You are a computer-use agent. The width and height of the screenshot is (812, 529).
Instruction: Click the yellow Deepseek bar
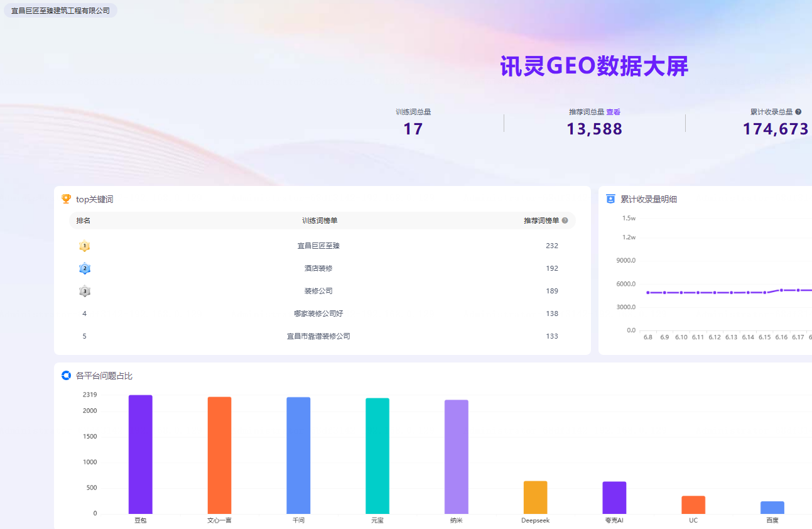tap(536, 498)
